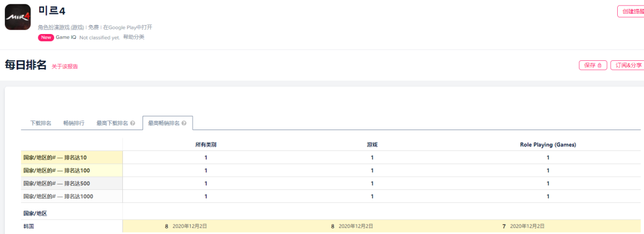Select the 最高畅销排名 tab
Screen dimensions: 644x234
pyautogui.click(x=168, y=123)
